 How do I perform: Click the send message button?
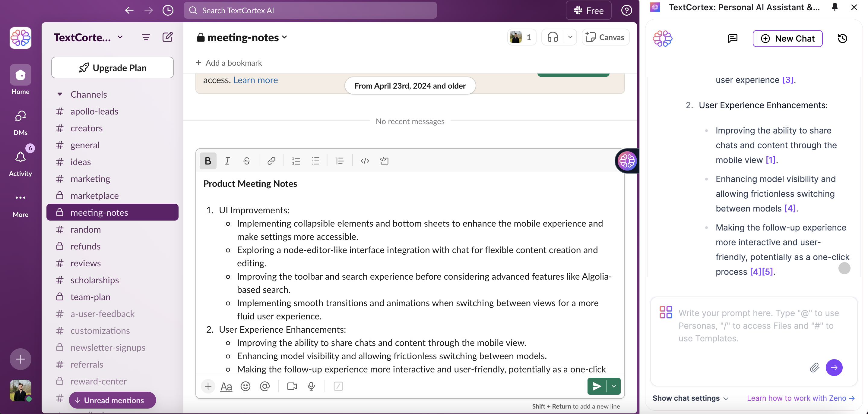[597, 386]
